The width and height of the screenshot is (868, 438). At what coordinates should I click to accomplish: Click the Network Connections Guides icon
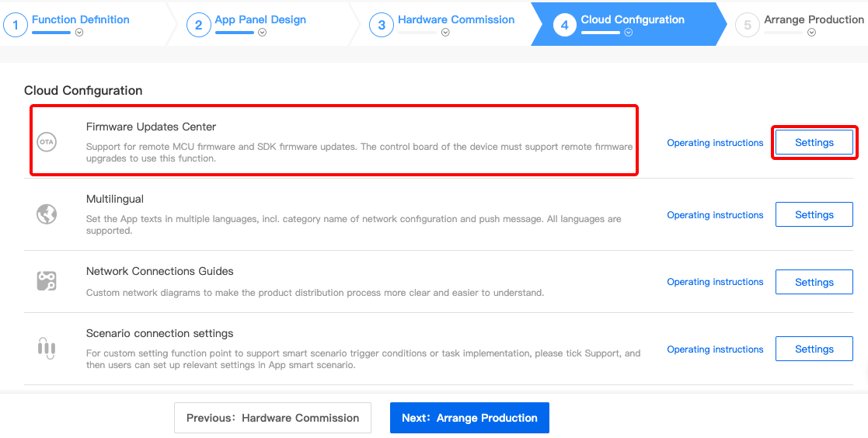tap(47, 281)
